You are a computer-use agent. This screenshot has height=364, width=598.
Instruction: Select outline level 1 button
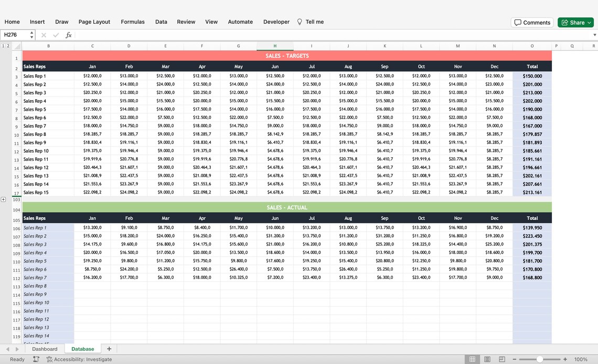(3, 46)
